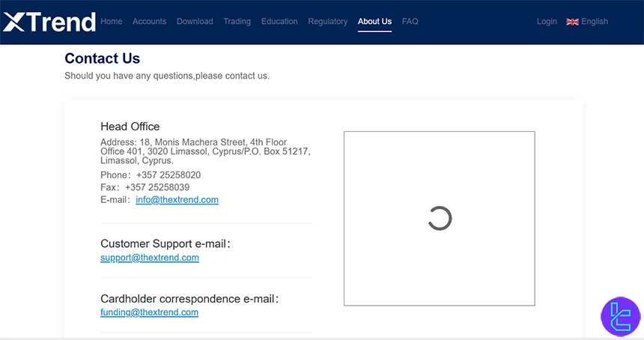Click the Login link
The height and width of the screenshot is (340, 644).
(x=547, y=22)
